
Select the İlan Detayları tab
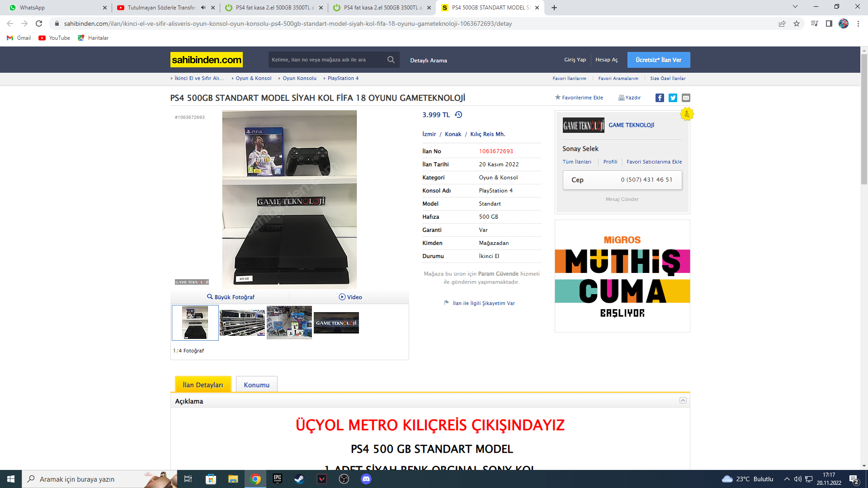point(203,385)
